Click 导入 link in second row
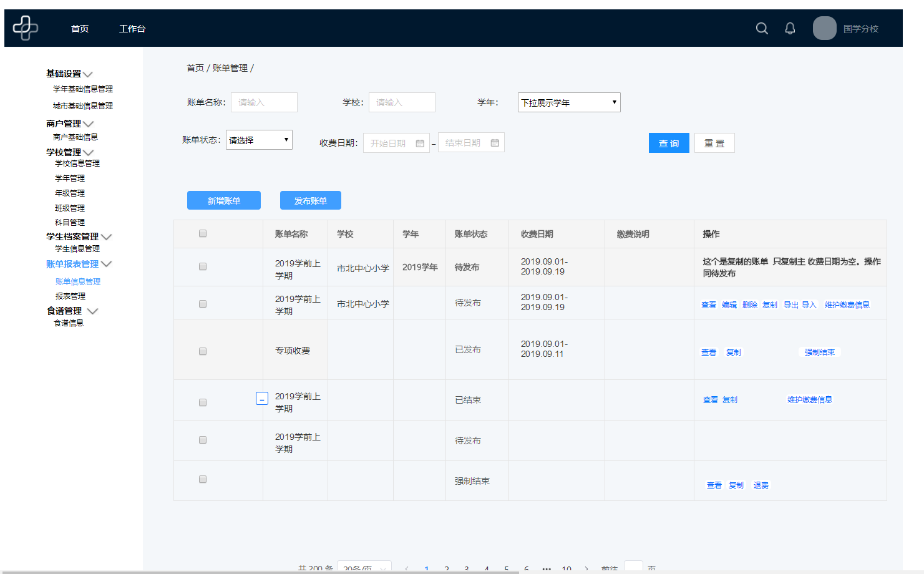The image size is (924, 574). [x=809, y=305]
